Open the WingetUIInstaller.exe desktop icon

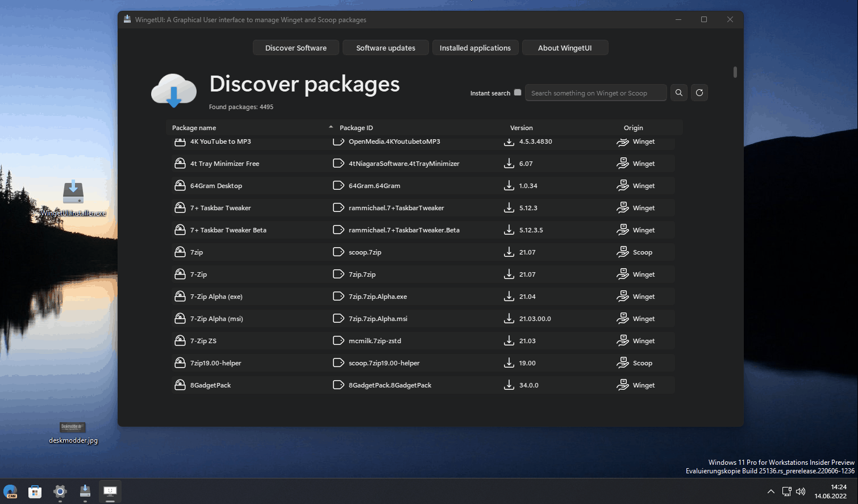[73, 198]
